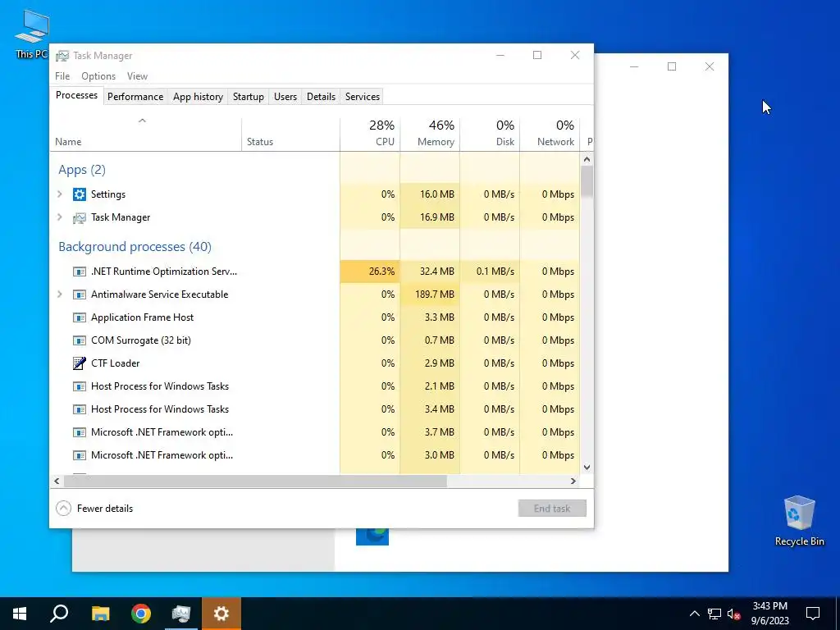This screenshot has width=840, height=630.
Task: Select the Application Frame Host row
Action: coord(315,317)
